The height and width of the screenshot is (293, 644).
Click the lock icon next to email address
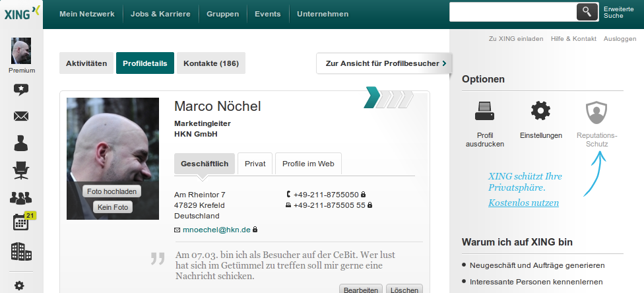[x=255, y=230]
